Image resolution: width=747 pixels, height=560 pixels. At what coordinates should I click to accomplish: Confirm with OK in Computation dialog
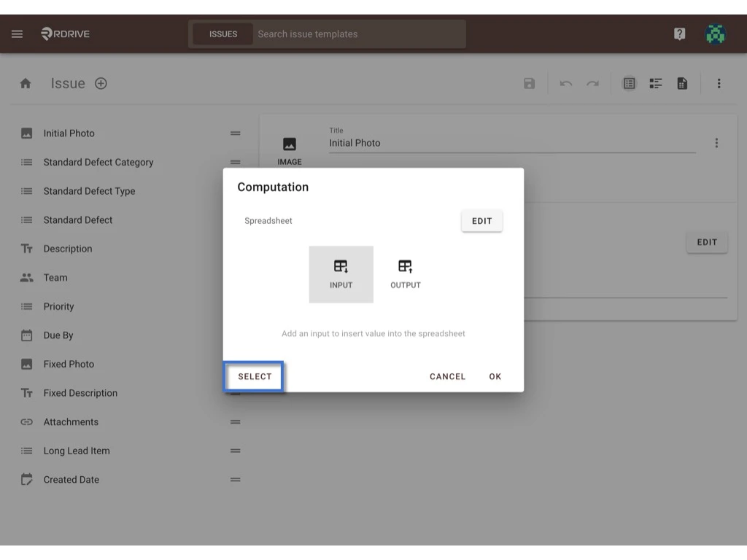pos(495,377)
